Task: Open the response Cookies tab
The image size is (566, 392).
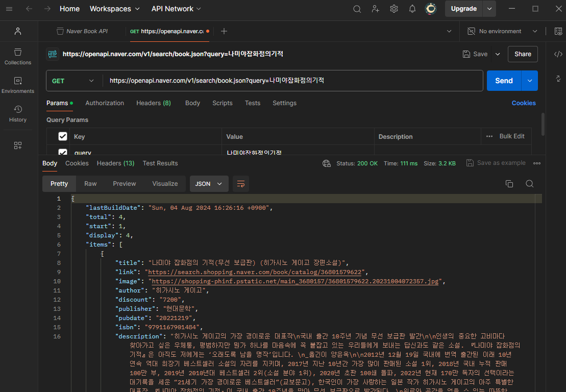Action: (77, 163)
